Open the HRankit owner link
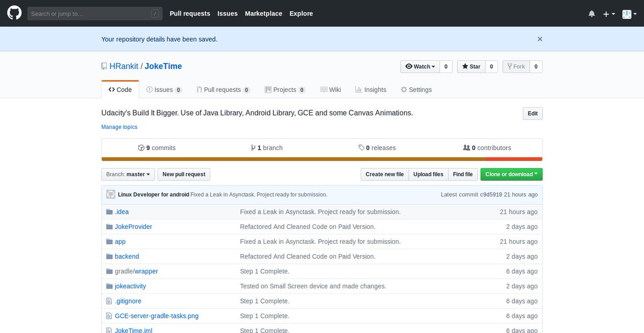This screenshot has height=333, width=644. pyautogui.click(x=124, y=67)
